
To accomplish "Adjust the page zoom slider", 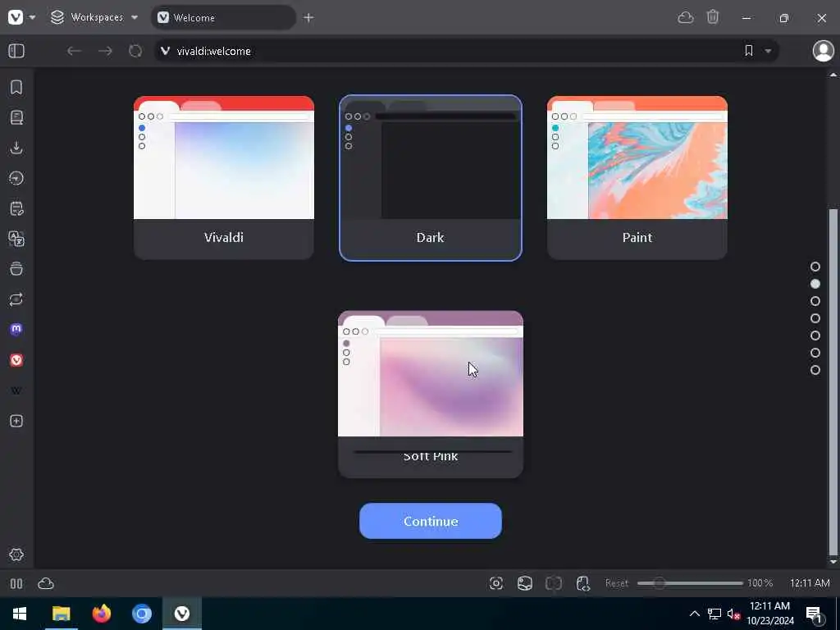I will coord(690,583).
